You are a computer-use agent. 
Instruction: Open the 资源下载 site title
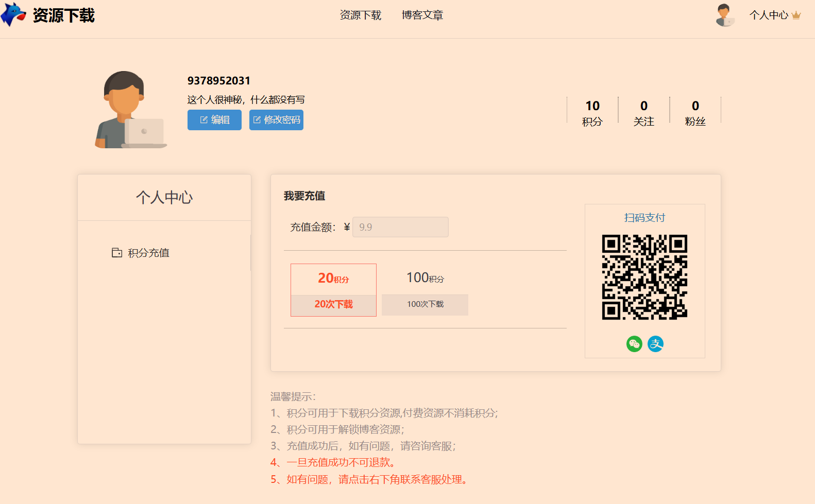[64, 15]
